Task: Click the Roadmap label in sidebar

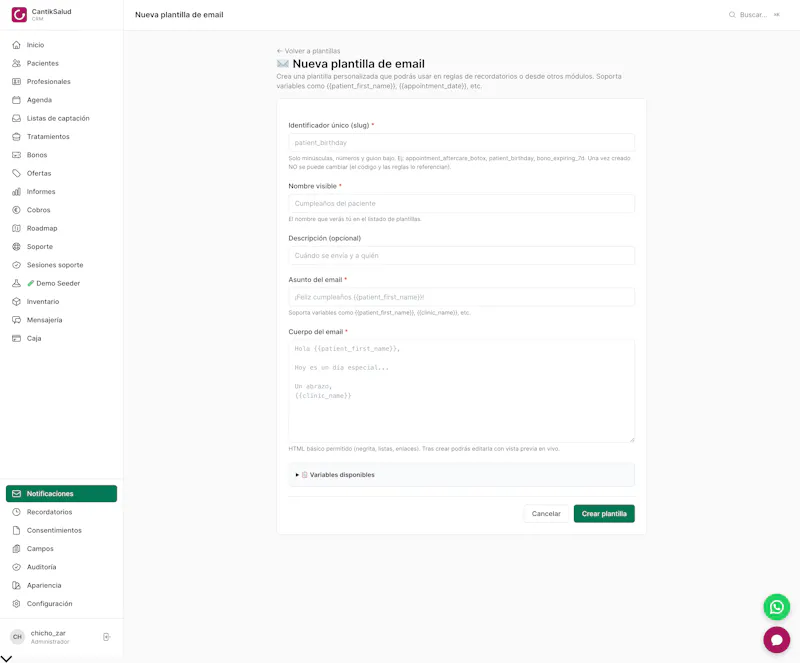Action: [42, 229]
